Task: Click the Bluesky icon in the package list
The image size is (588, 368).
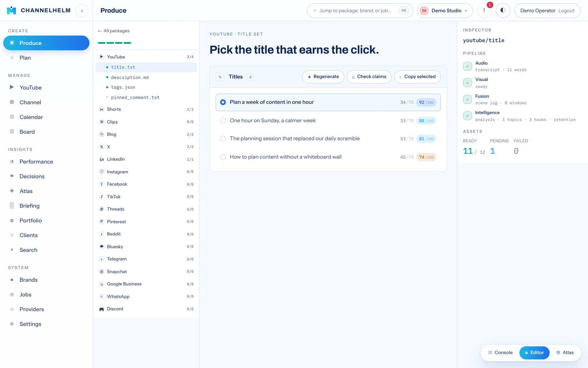Action: [102, 247]
